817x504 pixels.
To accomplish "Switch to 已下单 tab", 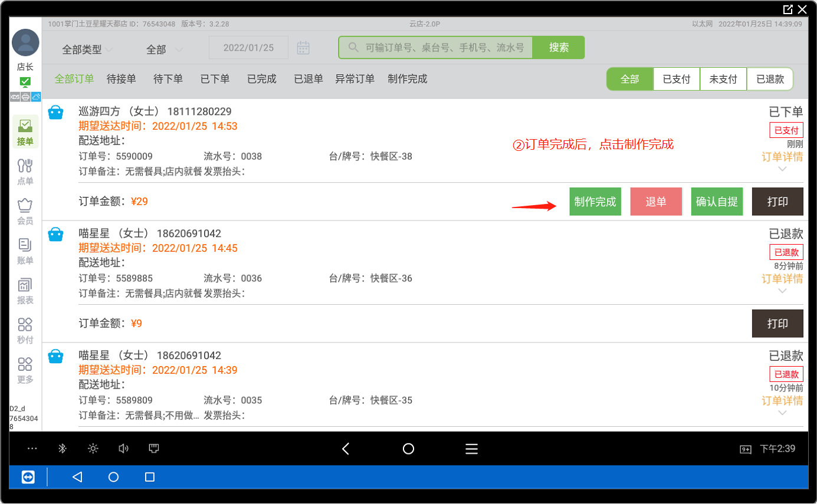I will tap(215, 79).
